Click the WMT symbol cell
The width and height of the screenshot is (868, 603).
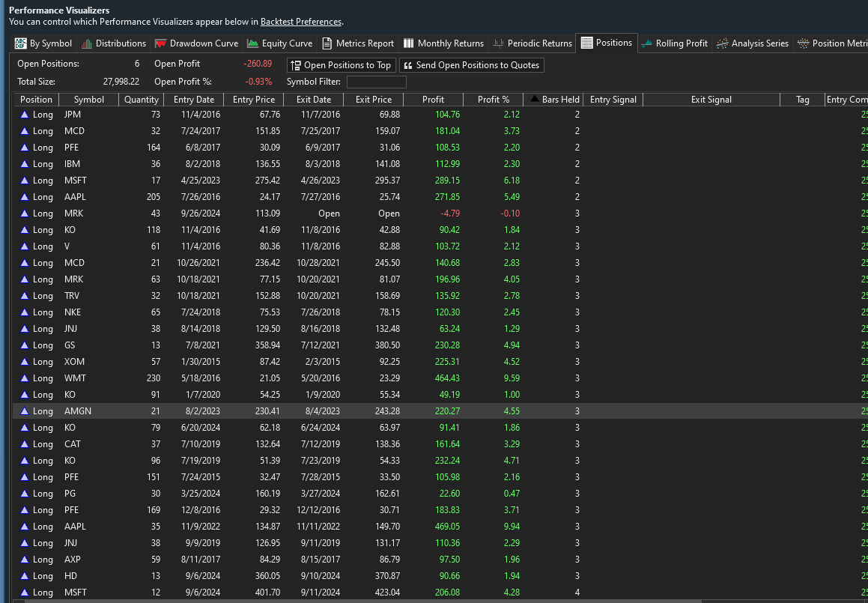click(75, 378)
